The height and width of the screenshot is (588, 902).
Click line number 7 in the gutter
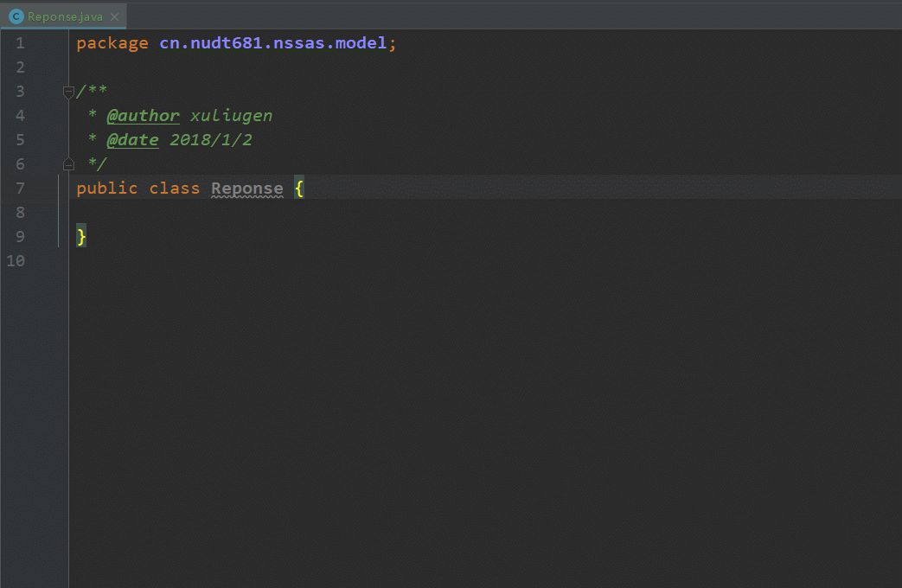click(20, 189)
